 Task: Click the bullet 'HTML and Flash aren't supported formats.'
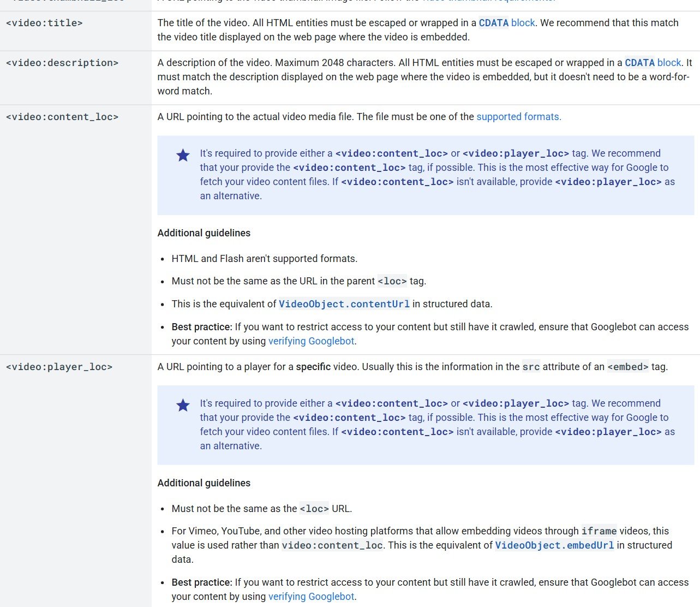coord(265,259)
